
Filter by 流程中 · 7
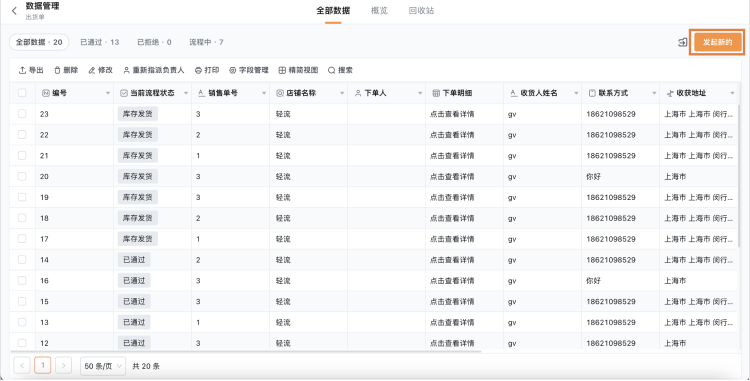coord(206,42)
